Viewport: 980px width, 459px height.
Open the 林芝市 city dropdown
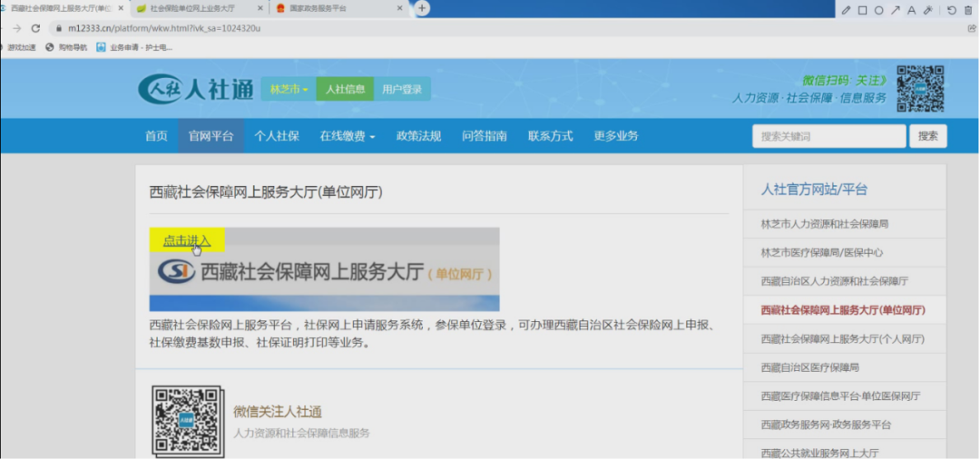tap(289, 89)
